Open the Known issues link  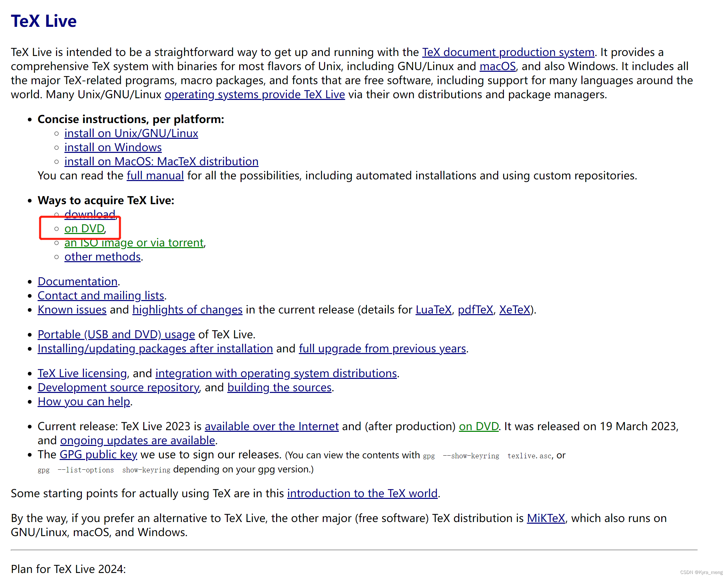tap(72, 310)
